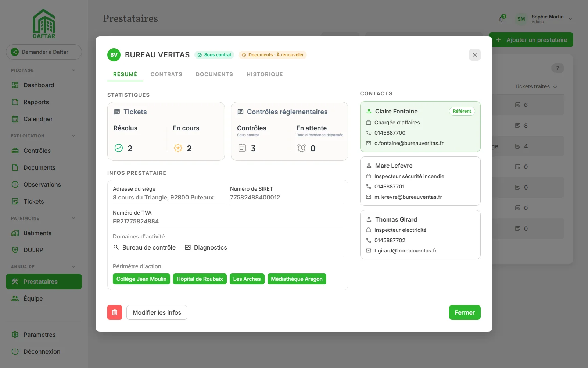The width and height of the screenshot is (588, 368).
Task: Click Demander à Daftar button
Action: [44, 52]
